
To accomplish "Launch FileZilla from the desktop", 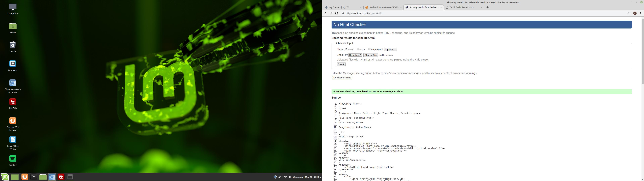I will point(13,102).
